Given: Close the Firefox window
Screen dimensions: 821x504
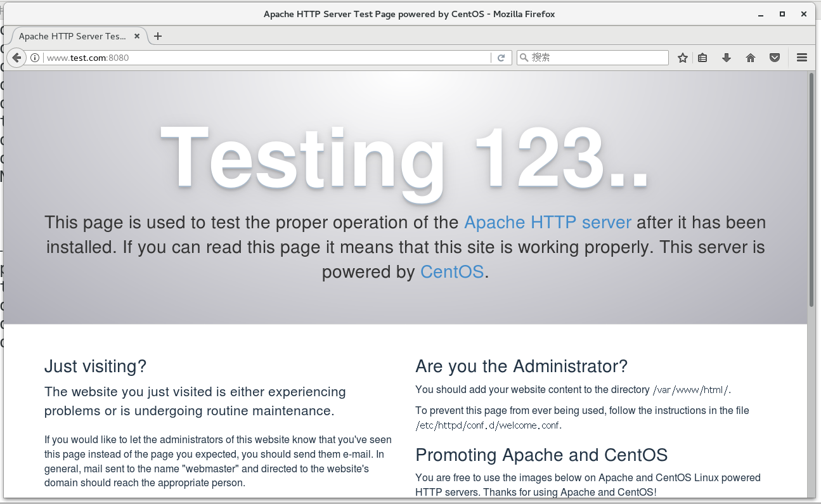Looking at the screenshot, I should click(x=805, y=14).
